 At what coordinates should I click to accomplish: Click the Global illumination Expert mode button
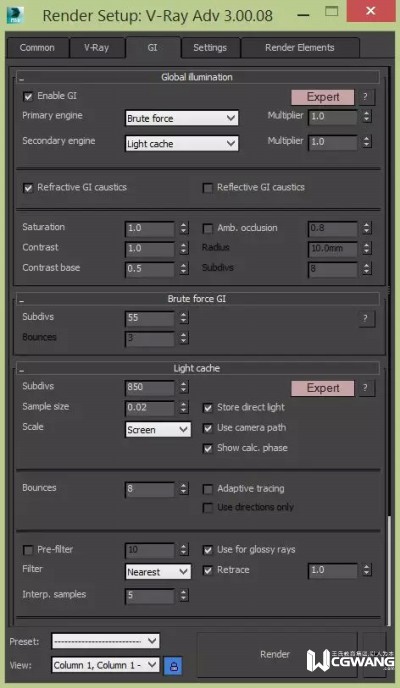(x=323, y=97)
